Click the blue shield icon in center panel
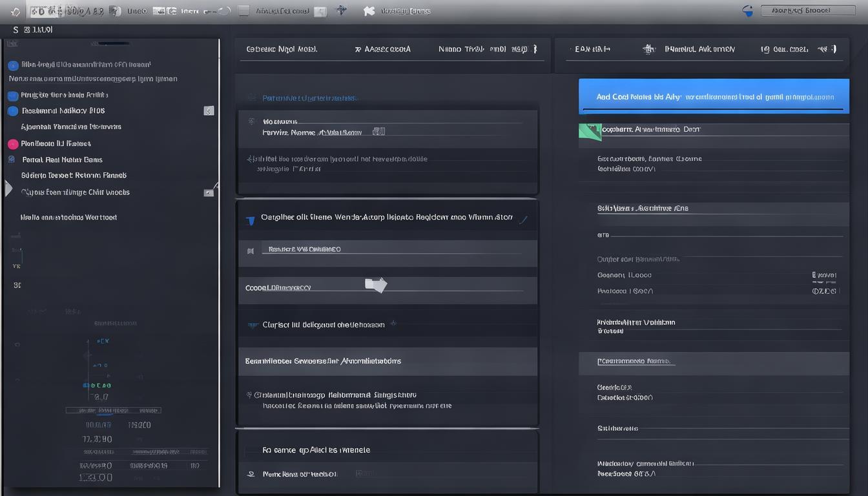Viewport: 868px width, 496px height. (x=251, y=220)
